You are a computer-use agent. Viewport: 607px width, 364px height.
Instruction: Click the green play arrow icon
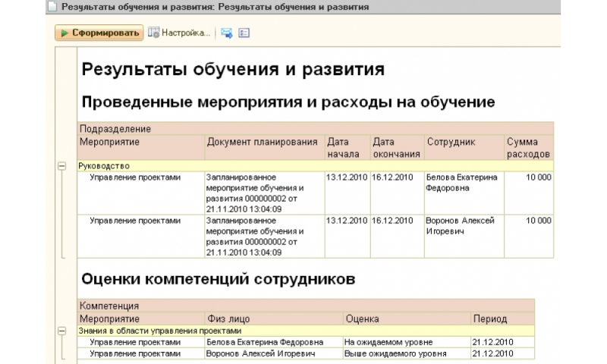66,33
